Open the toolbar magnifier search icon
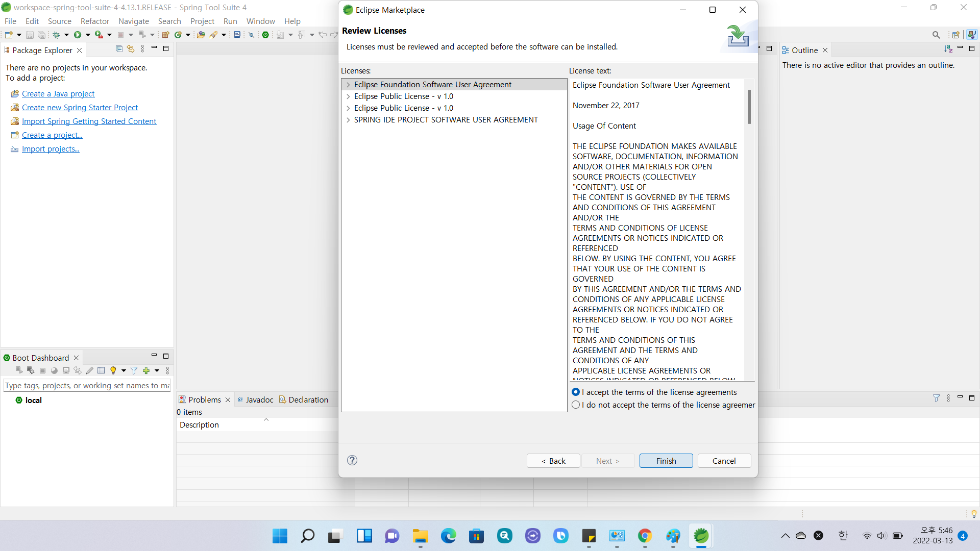Viewport: 980px width, 551px height. 936,35
